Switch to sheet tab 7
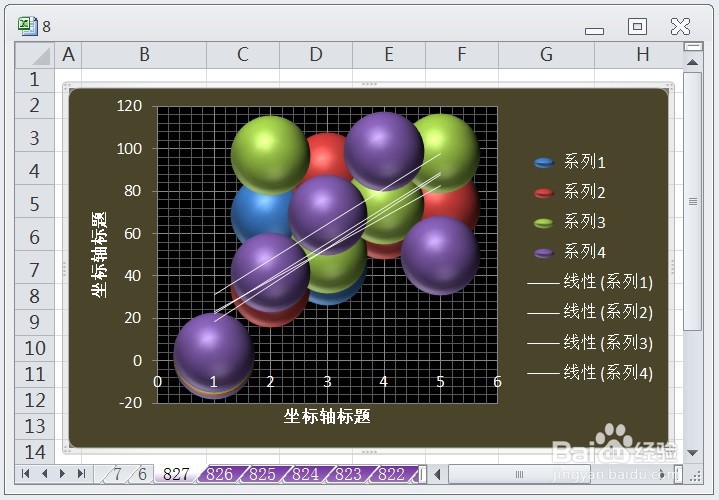The height and width of the screenshot is (500, 719). coord(117,474)
